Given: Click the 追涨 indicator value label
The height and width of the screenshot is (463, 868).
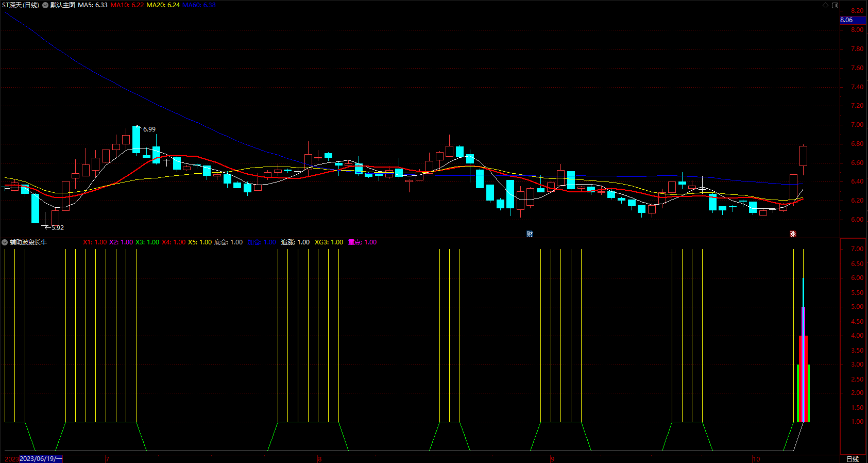Looking at the screenshot, I should click(x=295, y=242).
